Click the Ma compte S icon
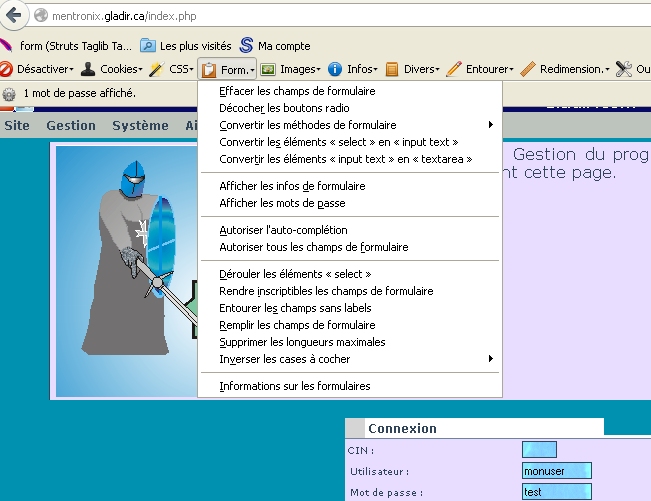651x501 pixels. [246, 45]
